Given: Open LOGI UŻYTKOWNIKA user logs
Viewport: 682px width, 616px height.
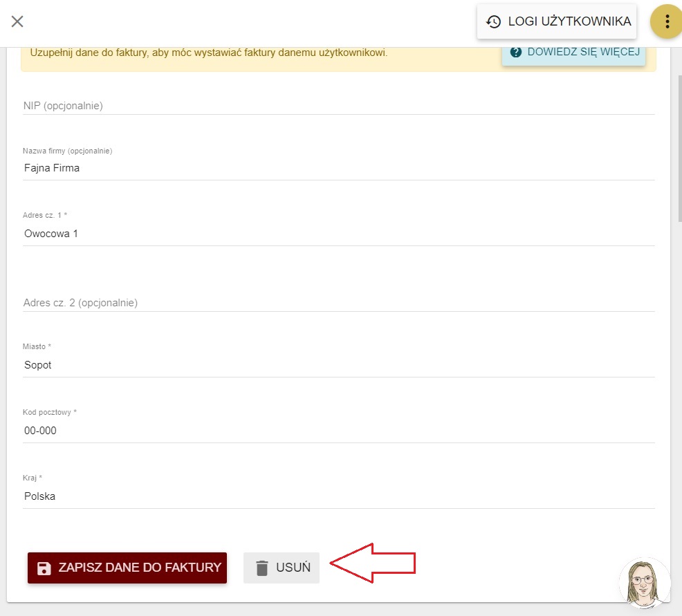Looking at the screenshot, I should (557, 21).
